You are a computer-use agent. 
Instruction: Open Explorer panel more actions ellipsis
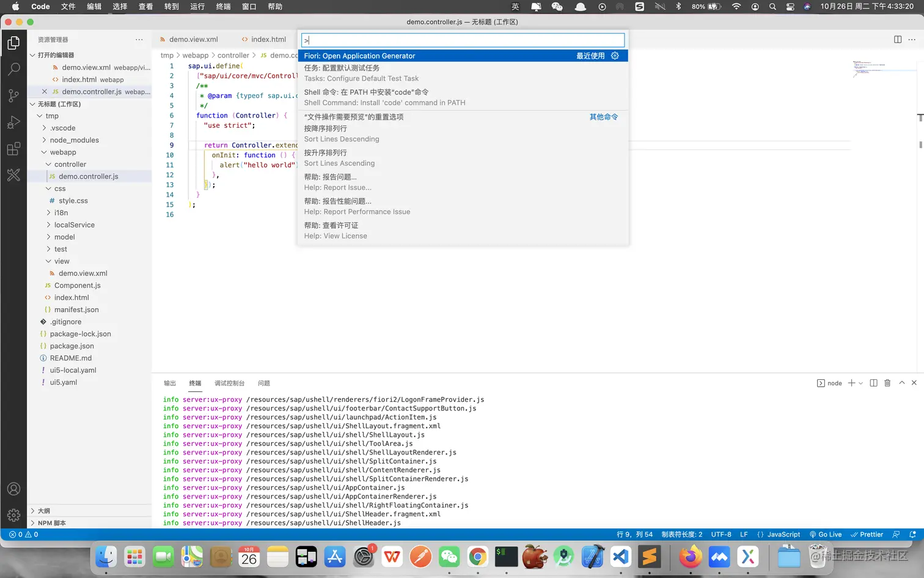(x=139, y=39)
